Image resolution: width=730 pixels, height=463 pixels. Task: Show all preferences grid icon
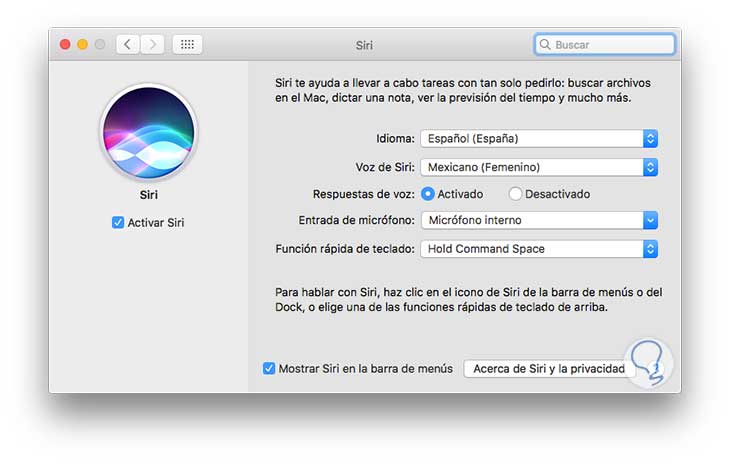[x=187, y=45]
